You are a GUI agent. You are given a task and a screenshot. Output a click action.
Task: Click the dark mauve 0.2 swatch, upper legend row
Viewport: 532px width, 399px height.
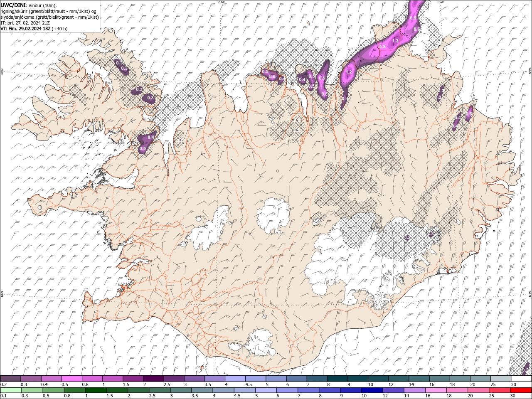10,379
